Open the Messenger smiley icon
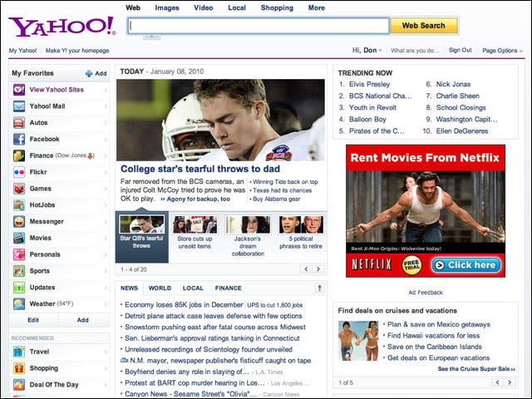This screenshot has width=532, height=399. pos(19,222)
